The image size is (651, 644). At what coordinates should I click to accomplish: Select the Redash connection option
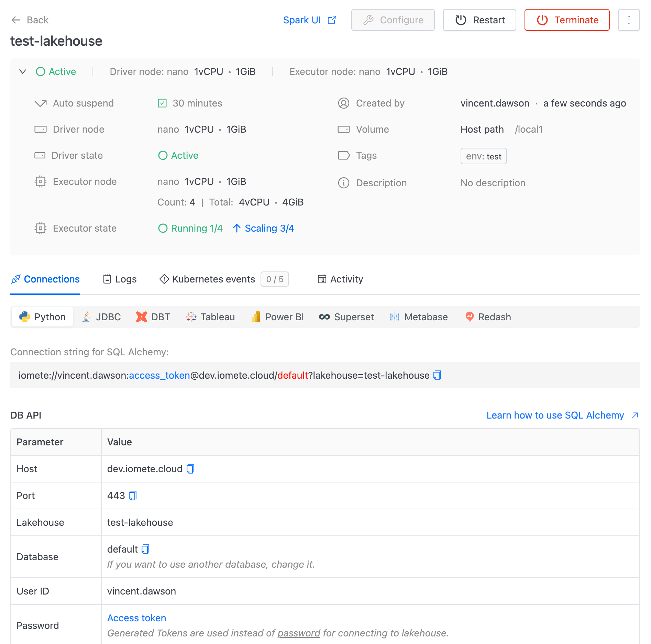tap(488, 317)
